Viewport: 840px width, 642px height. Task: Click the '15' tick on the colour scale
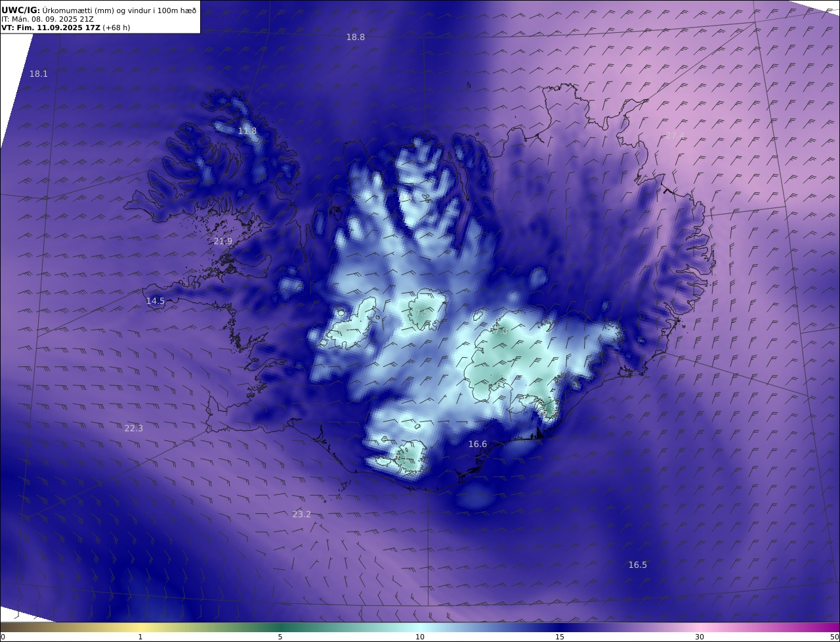click(x=560, y=637)
